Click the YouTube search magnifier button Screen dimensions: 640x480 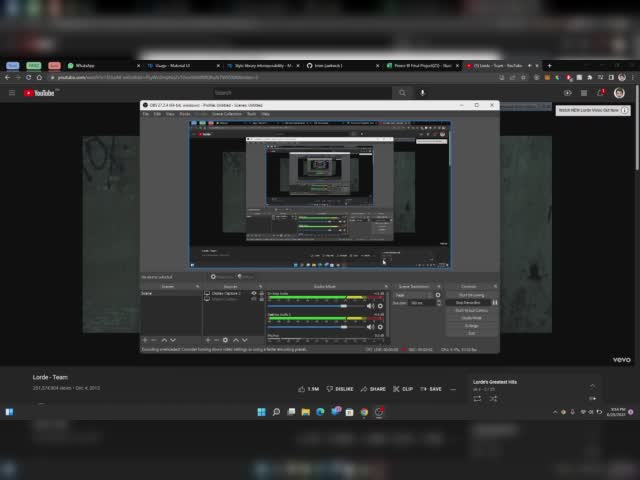pos(402,93)
